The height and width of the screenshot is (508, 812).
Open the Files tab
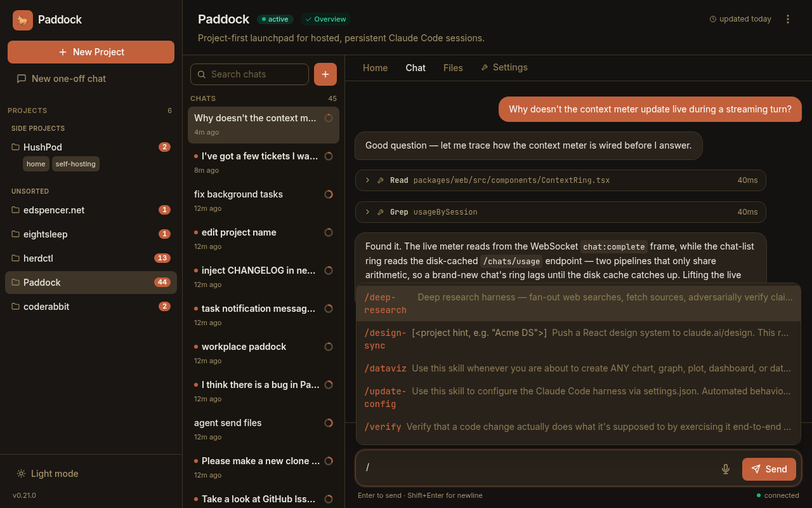point(453,68)
